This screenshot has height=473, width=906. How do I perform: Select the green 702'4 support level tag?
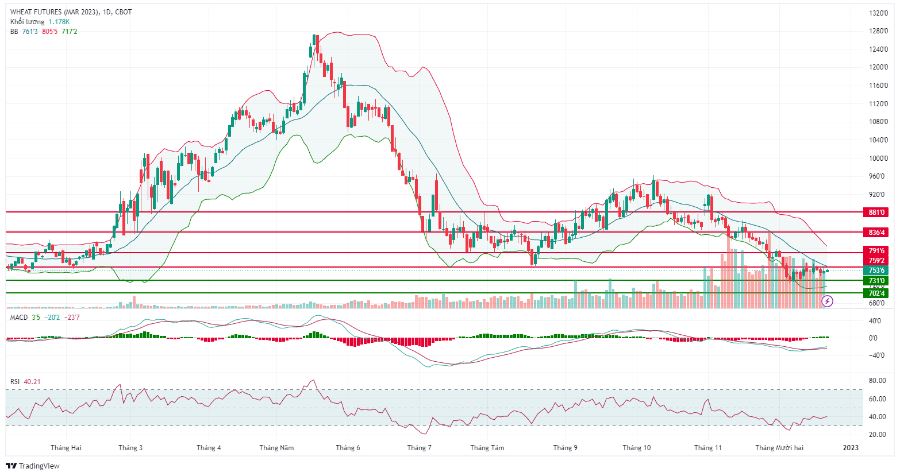point(876,293)
